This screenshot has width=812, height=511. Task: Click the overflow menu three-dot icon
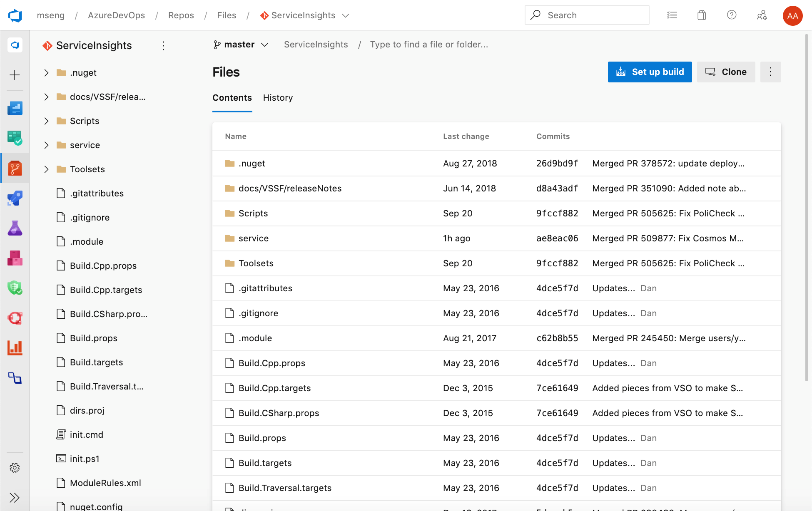(770, 72)
